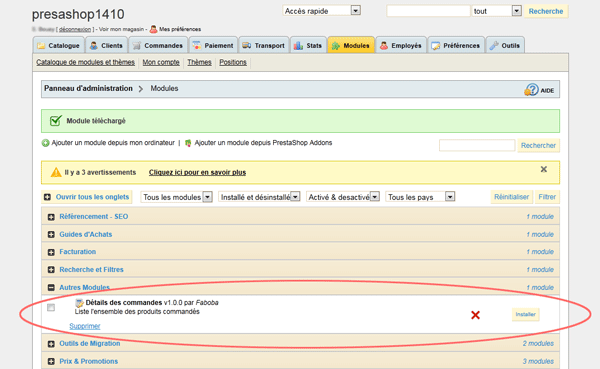
Task: Open the Tous les modules dropdown
Action: tap(176, 197)
